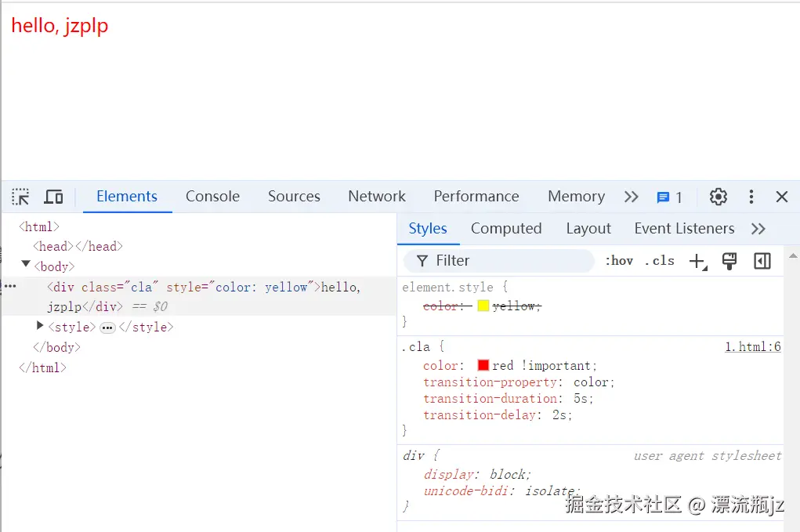Click the new style rule plus icon
800x532 pixels.
click(x=697, y=261)
